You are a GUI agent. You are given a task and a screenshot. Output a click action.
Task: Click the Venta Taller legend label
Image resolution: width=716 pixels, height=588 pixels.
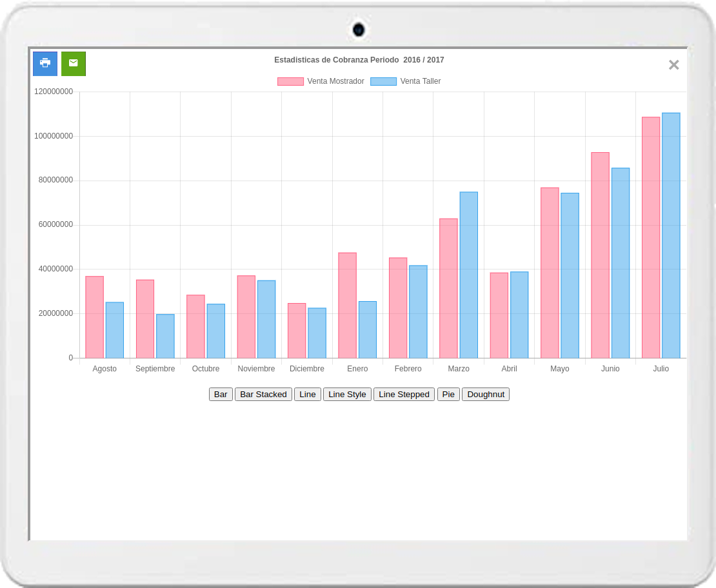point(421,81)
